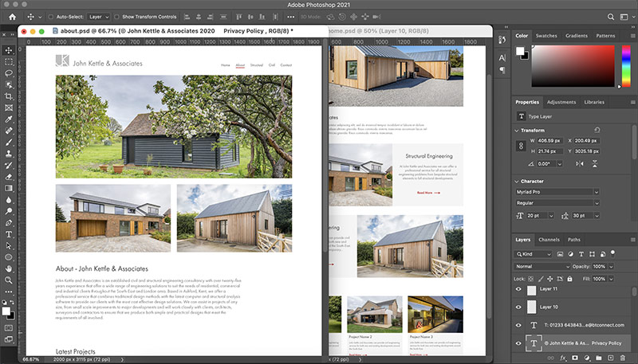Select the Path Selection tool
638x364 pixels.
point(9,246)
